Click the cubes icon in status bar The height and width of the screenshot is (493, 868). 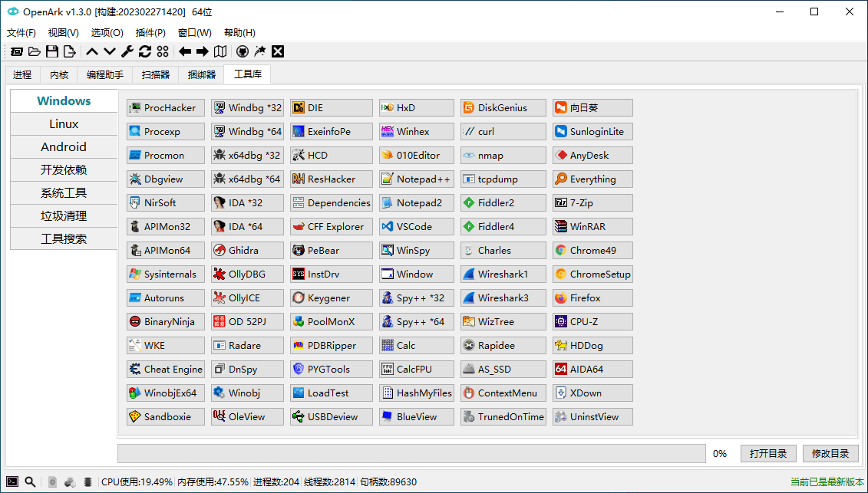tap(70, 482)
